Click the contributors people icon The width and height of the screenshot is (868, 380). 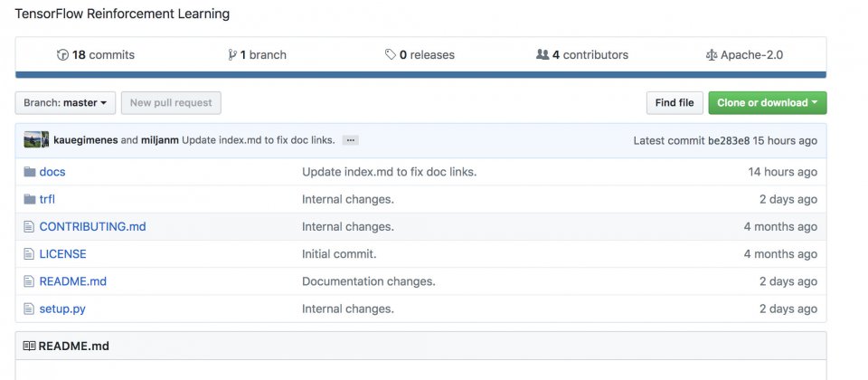[542, 54]
